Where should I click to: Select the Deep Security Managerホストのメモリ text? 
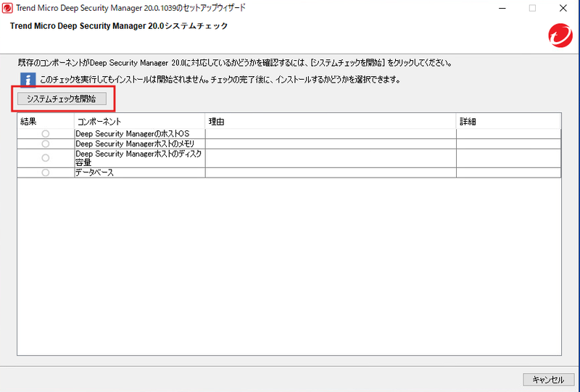click(135, 143)
